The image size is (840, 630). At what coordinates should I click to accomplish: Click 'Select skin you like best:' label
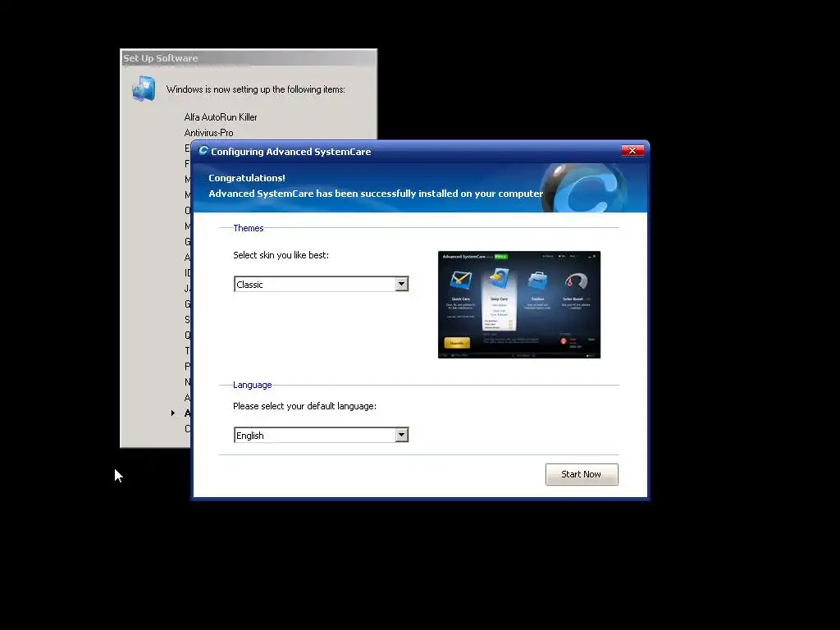(x=281, y=255)
